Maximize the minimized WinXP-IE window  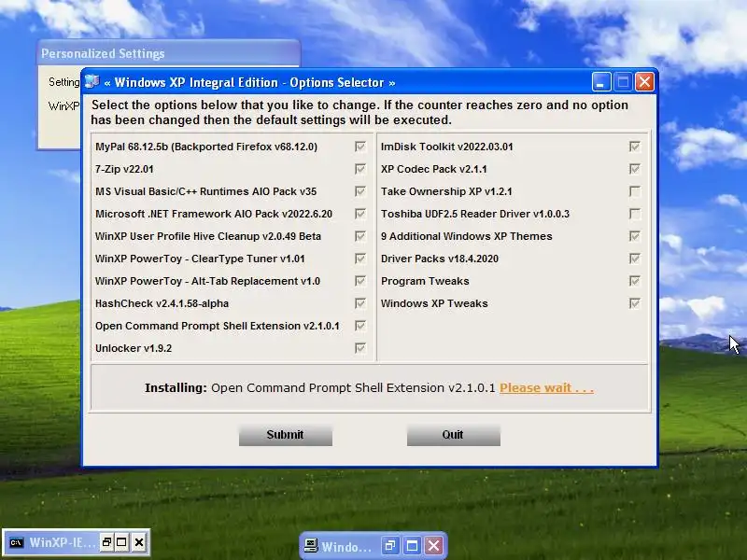point(122,542)
